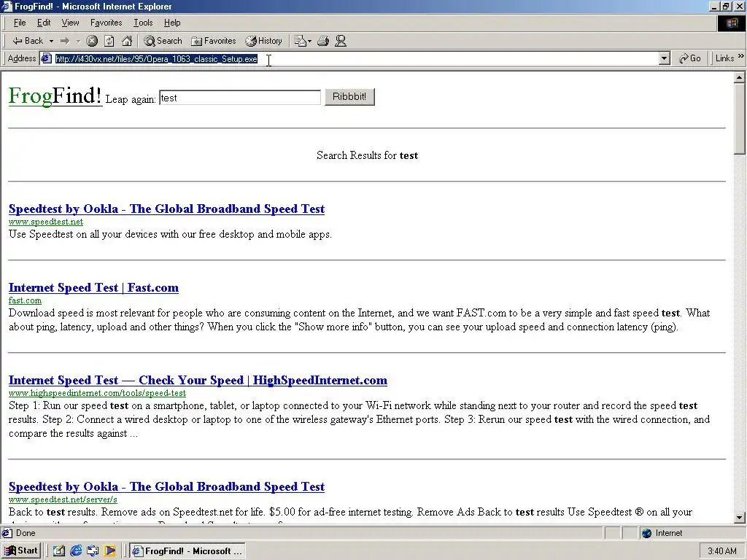
Task: Open the File menu
Action: [x=20, y=23]
